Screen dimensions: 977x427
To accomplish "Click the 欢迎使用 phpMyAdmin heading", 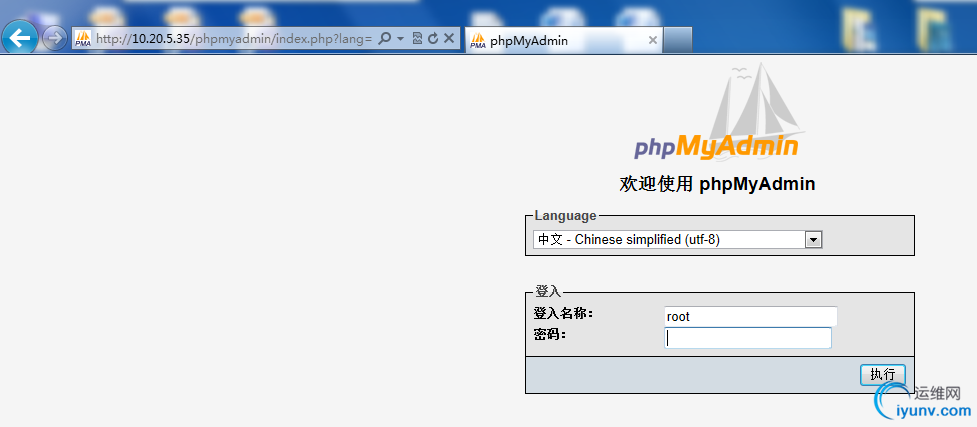I will [x=717, y=185].
